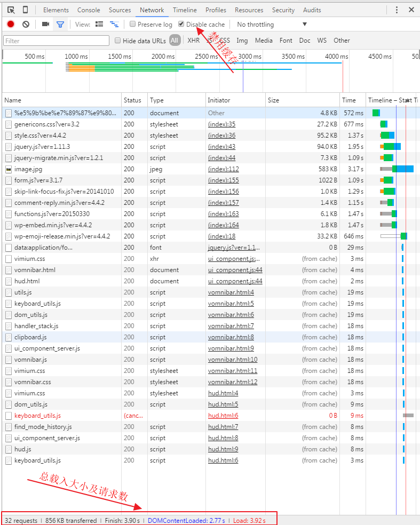Select the style.css?ver=4.4.2 request

(x=40, y=136)
